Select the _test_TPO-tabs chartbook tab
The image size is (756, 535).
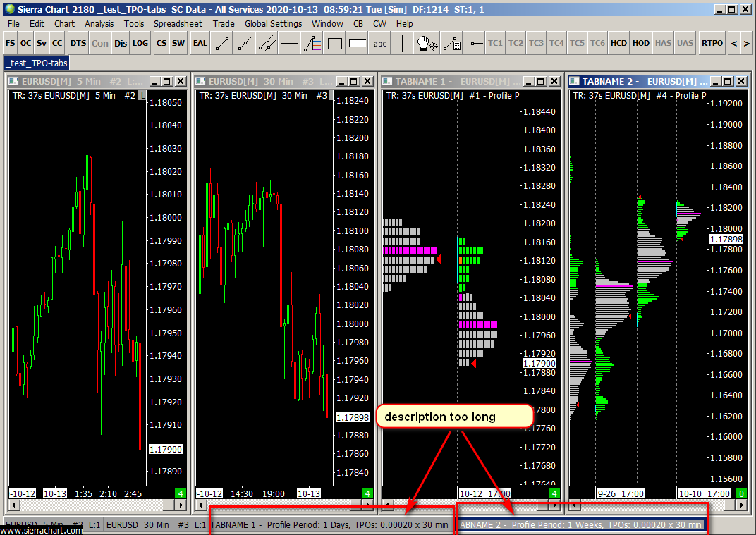(x=37, y=63)
